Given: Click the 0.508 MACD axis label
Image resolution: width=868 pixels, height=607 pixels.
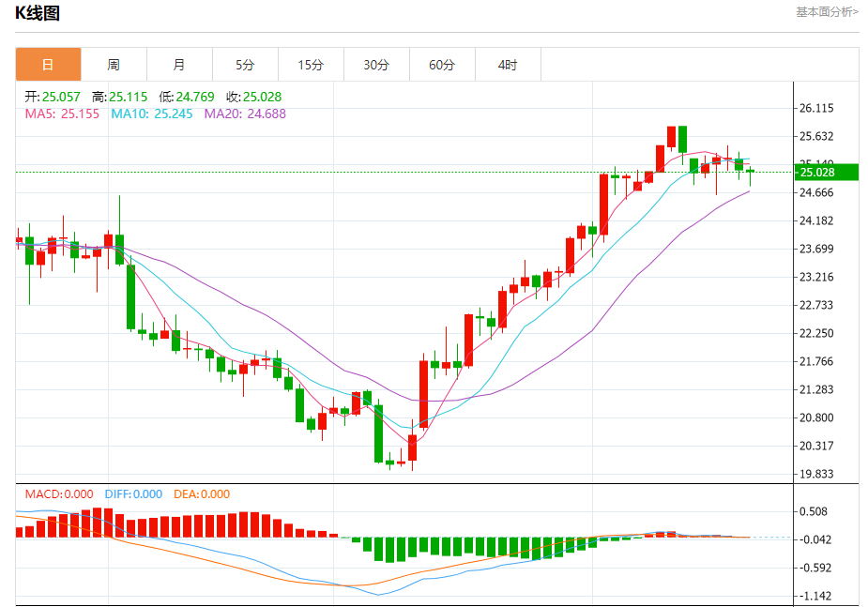Looking at the screenshot, I should click(814, 512).
